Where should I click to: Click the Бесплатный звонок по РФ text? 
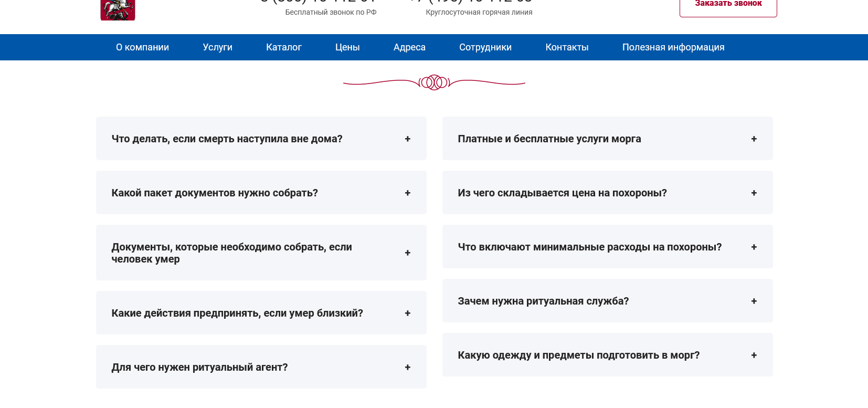331,12
